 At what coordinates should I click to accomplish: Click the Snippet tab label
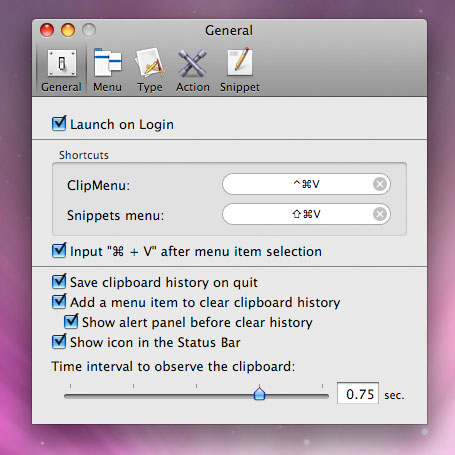240,87
